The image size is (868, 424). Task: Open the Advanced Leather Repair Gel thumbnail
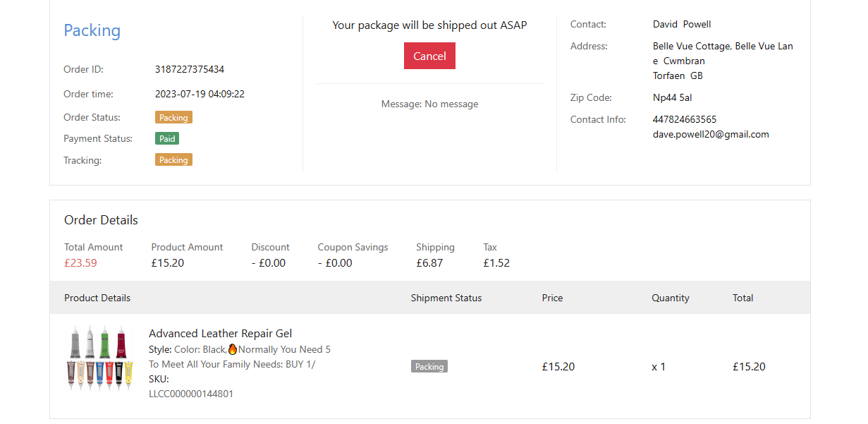tap(100, 360)
